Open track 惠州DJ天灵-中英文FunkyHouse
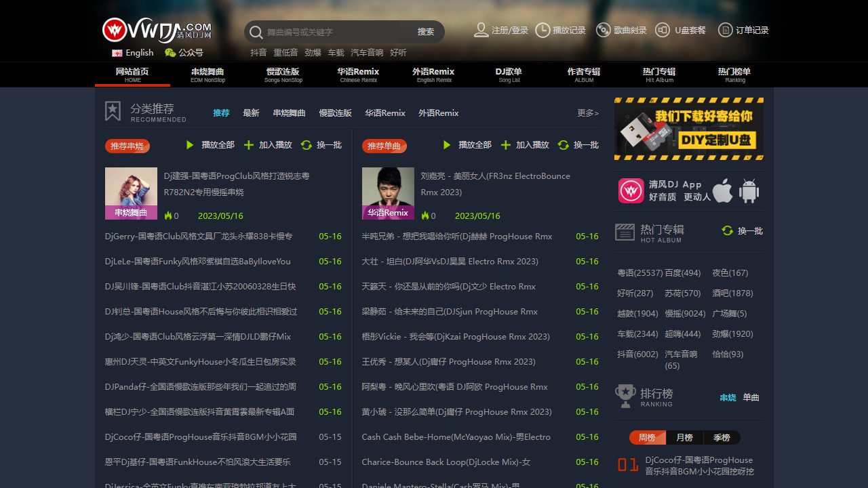 (201, 362)
